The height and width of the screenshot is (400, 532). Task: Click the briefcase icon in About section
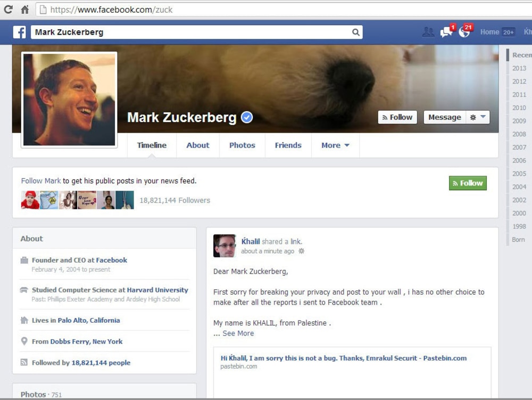point(24,260)
